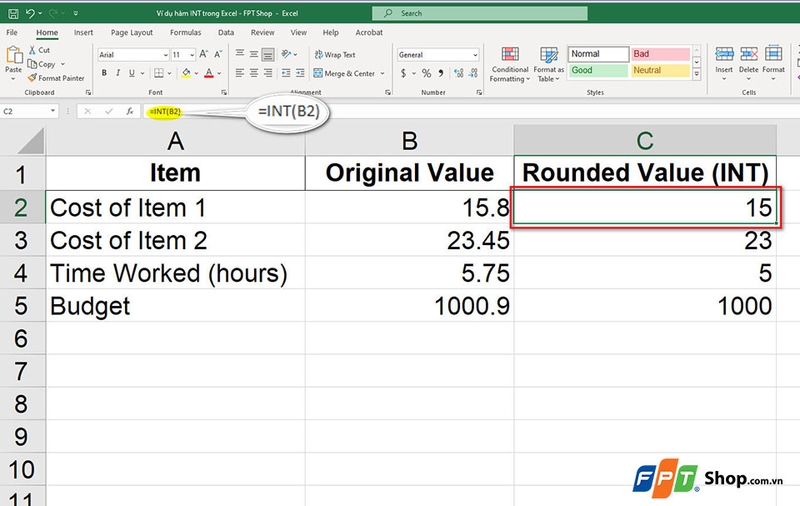
Task: Toggle Bold formatting
Action: [x=104, y=73]
